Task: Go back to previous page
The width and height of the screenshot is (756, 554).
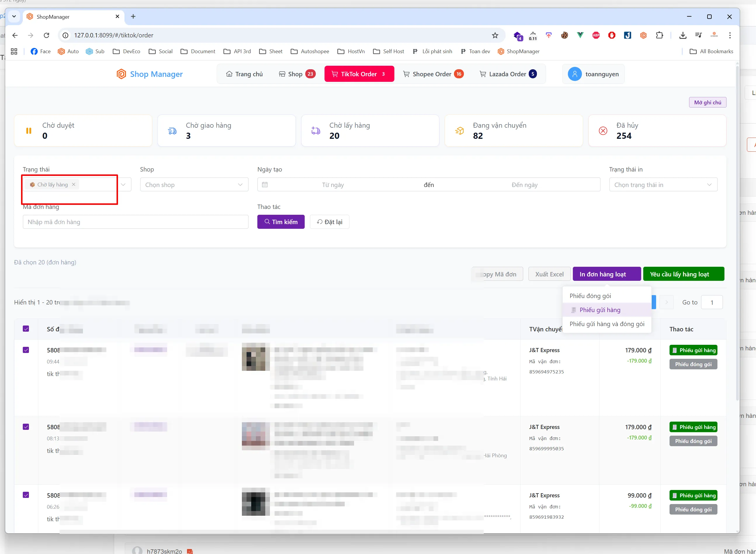Action: pyautogui.click(x=15, y=35)
